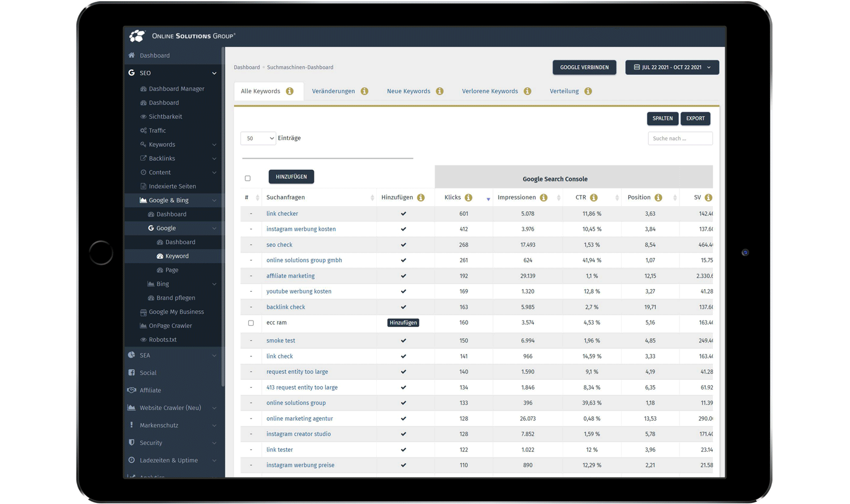
Task: Toggle checkmark for link checker row
Action: pos(403,214)
